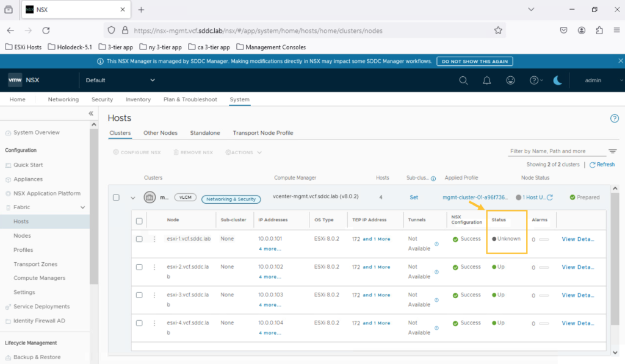
Task: Click tunnels info icon in esxi-1 row
Action: (x=436, y=244)
